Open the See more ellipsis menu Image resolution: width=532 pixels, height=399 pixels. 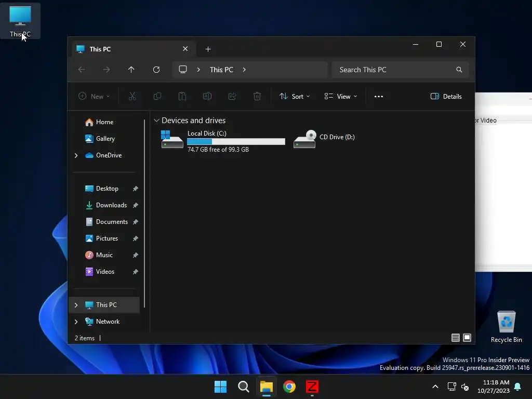click(x=379, y=96)
